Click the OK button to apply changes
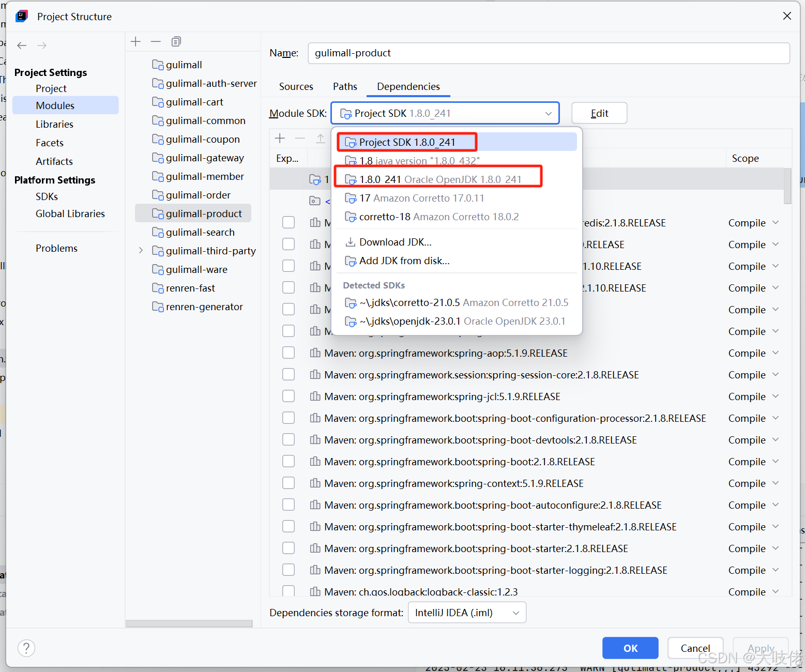This screenshot has height=672, width=805. point(630,648)
